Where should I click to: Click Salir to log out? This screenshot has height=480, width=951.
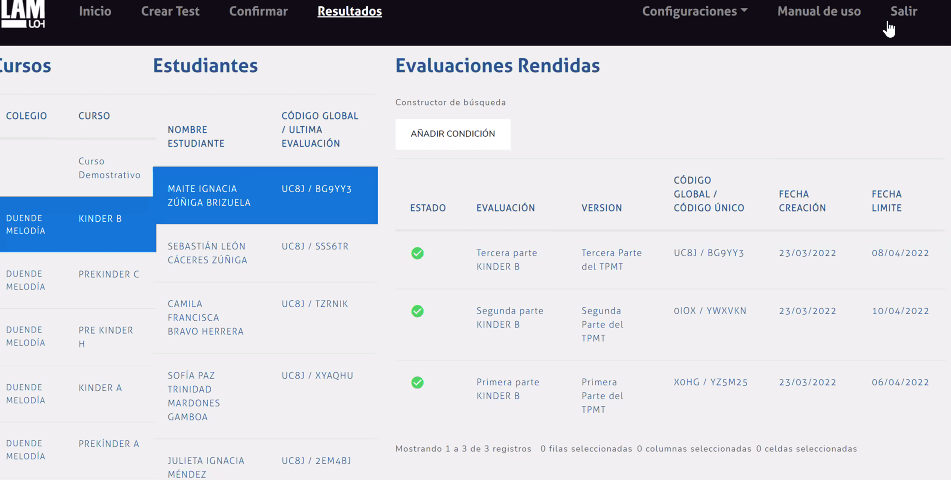pyautogui.click(x=903, y=12)
